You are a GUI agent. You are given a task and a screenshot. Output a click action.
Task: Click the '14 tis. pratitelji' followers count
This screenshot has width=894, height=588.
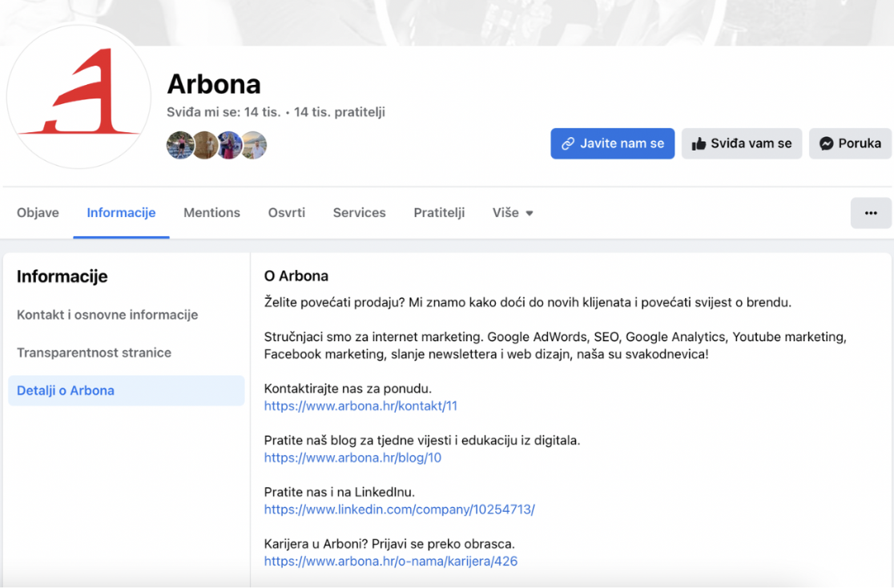(339, 112)
